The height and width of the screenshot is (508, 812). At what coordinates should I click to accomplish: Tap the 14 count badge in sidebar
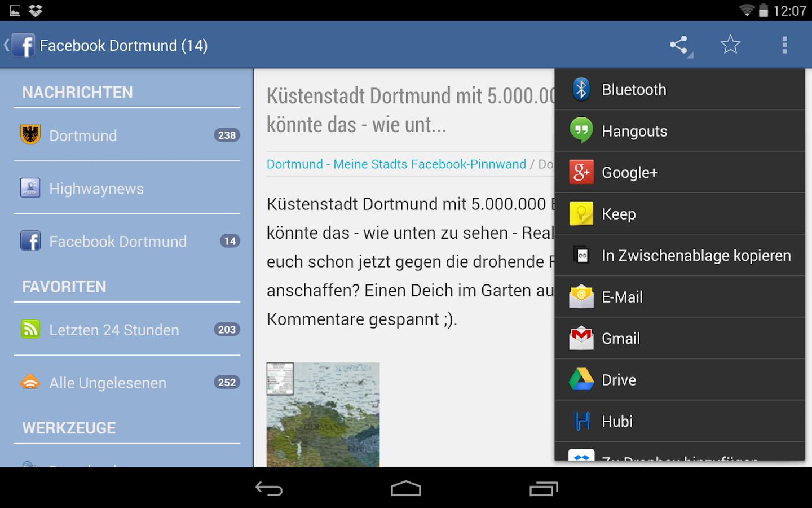click(x=230, y=241)
